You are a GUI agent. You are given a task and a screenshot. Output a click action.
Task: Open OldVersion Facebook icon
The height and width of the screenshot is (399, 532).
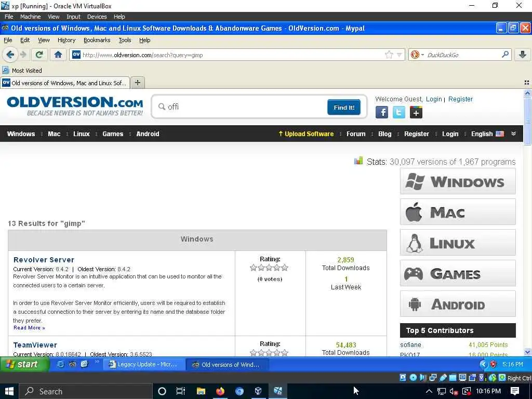click(382, 112)
